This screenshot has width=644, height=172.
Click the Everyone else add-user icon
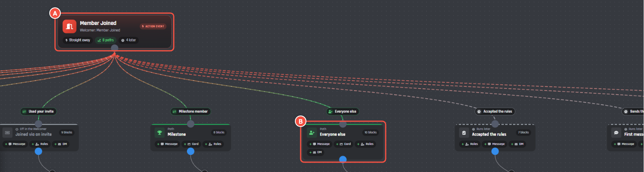[x=312, y=133]
